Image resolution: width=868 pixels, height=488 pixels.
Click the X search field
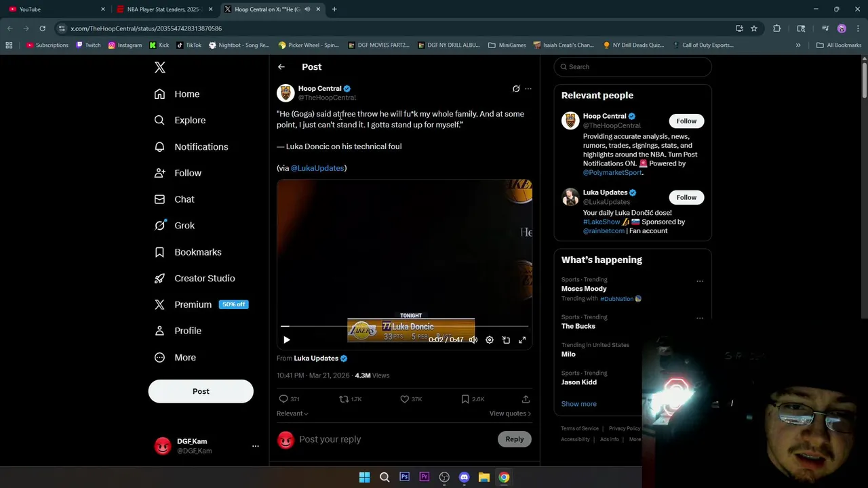[x=633, y=67]
